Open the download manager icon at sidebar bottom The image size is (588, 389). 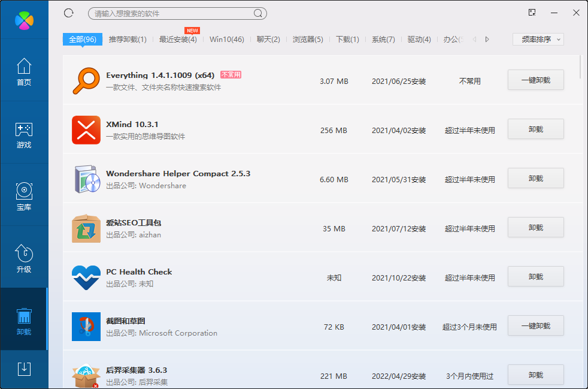[x=24, y=369]
